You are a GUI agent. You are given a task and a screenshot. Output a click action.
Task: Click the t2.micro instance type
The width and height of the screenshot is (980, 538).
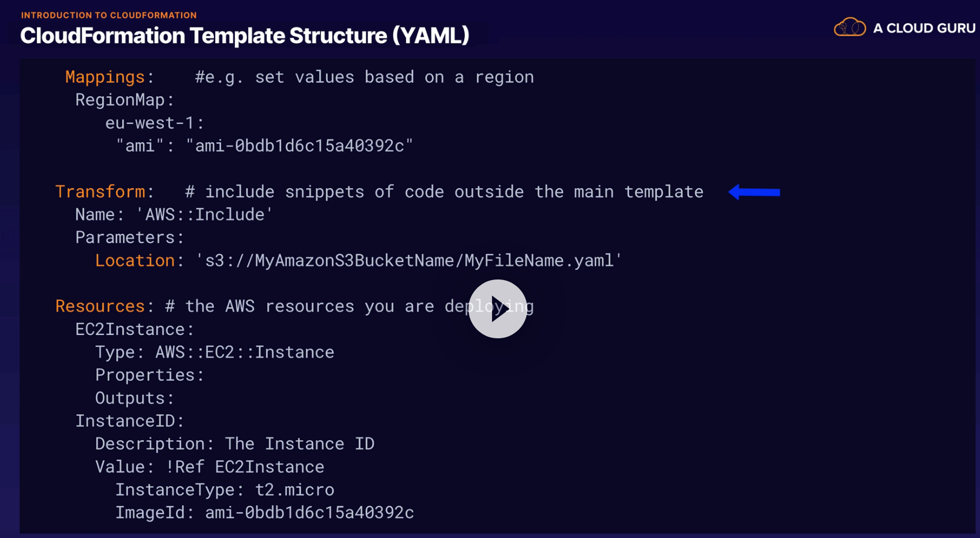click(294, 489)
